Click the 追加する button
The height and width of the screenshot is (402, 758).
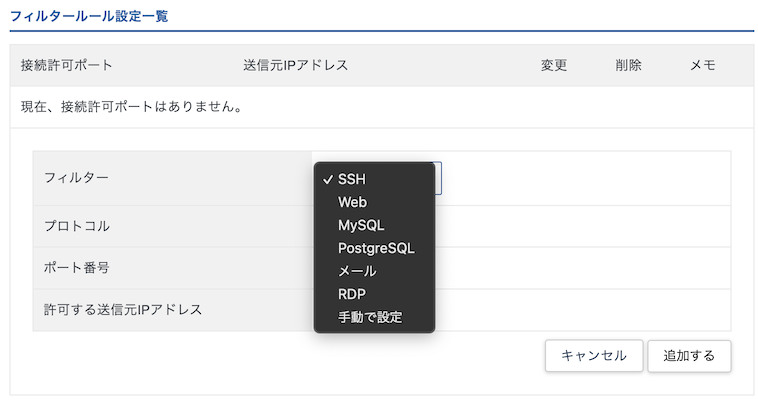(x=689, y=356)
